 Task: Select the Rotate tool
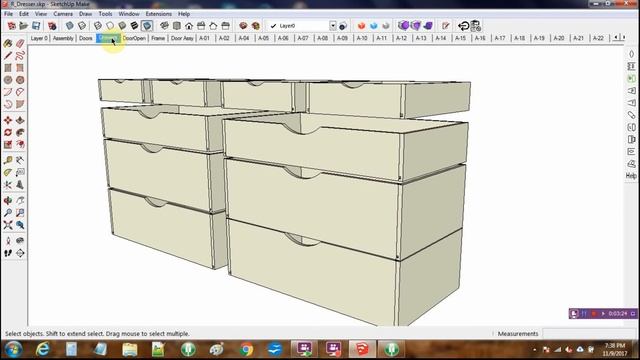click(8, 133)
